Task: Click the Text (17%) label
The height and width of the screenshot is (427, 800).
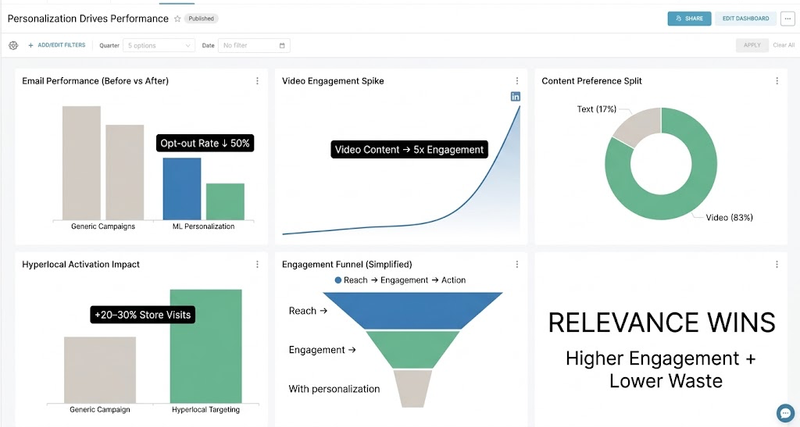Action: [596, 109]
